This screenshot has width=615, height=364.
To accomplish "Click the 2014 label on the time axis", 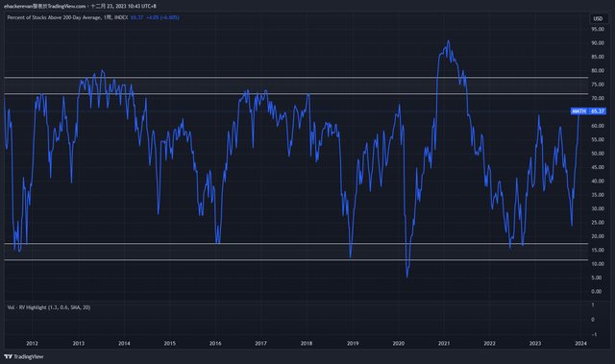I will [x=124, y=343].
